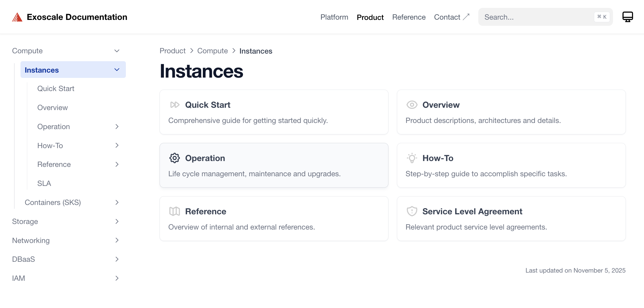Open the SLA page from sidebar
The height and width of the screenshot is (308, 644).
tap(44, 184)
